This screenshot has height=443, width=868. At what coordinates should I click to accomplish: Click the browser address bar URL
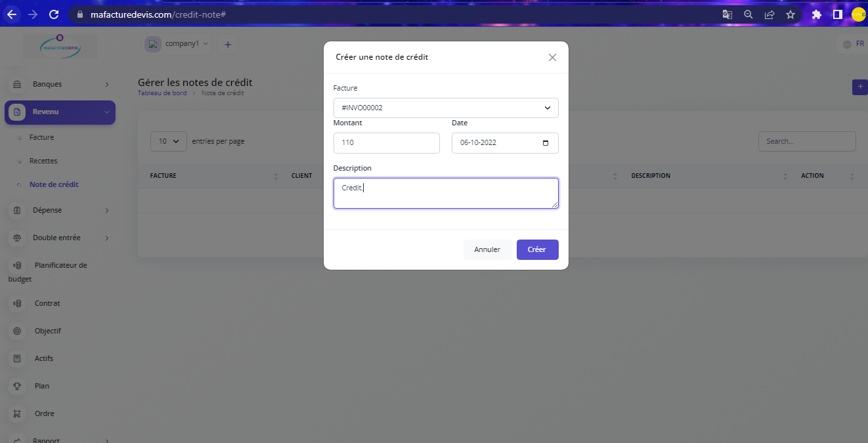click(x=158, y=14)
